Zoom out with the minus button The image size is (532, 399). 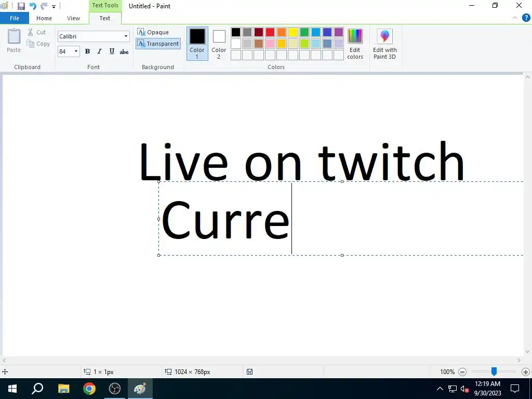[x=462, y=372]
